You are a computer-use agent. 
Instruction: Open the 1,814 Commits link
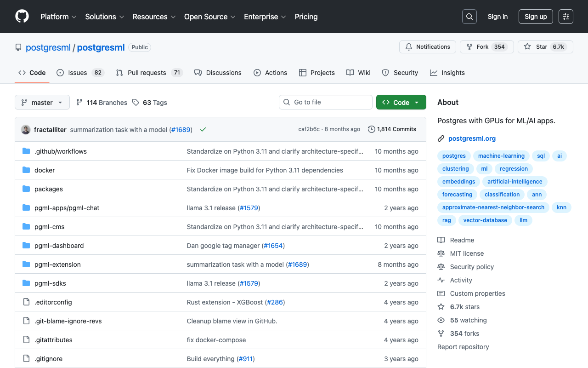click(x=392, y=129)
